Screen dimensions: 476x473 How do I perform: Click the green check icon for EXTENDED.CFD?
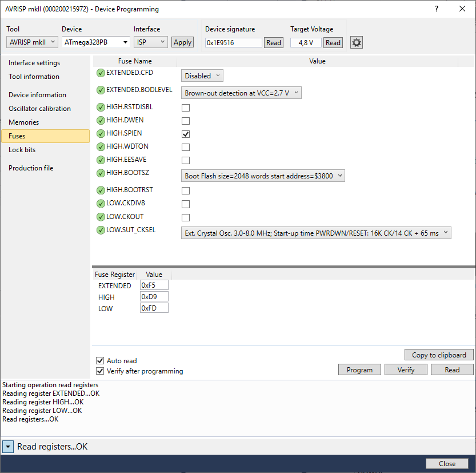point(101,73)
